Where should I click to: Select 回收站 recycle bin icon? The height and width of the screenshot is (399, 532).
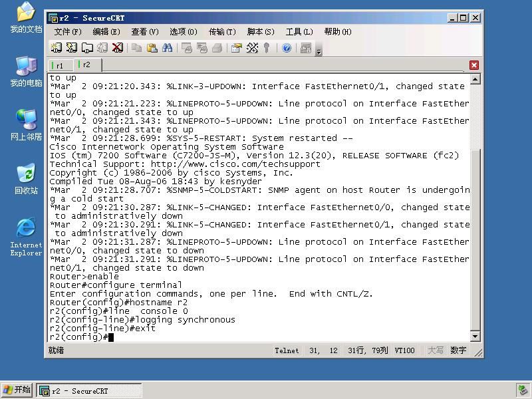(26, 179)
